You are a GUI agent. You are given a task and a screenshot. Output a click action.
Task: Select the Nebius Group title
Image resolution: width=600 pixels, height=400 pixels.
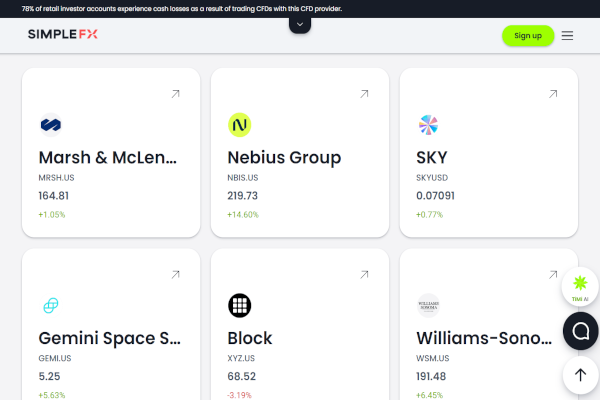(284, 157)
